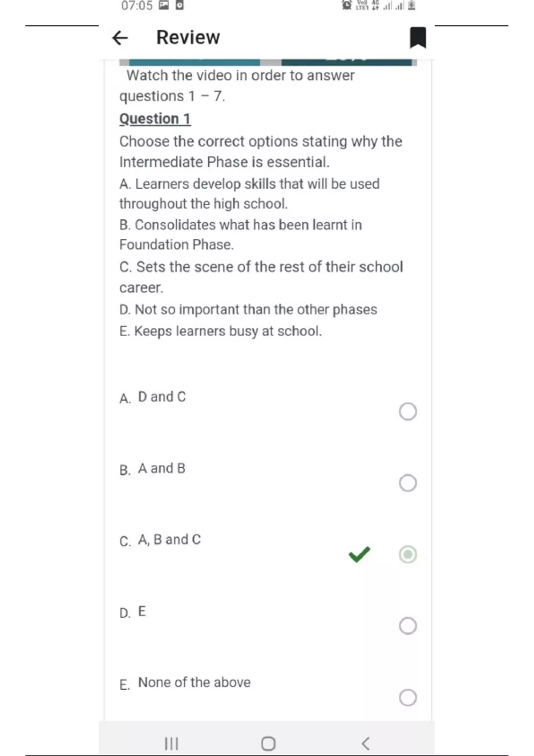534x756 pixels.
Task: Tap the battery status icon
Action: pos(412,5)
